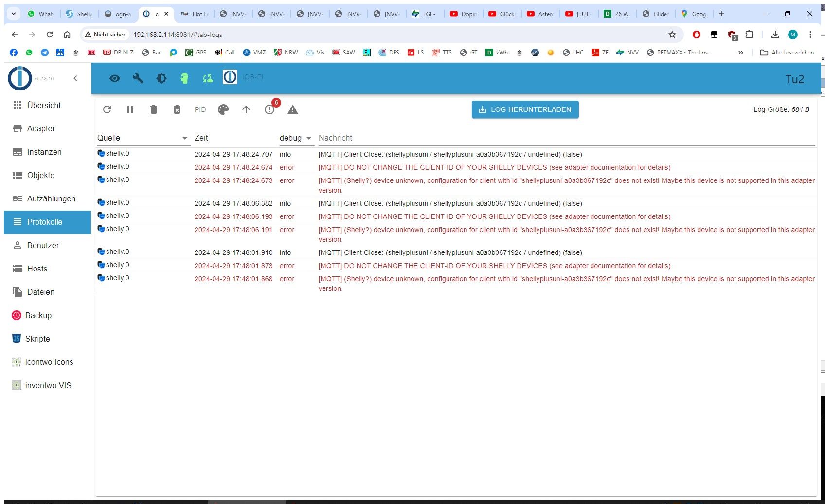Screen dimensions: 825x504
Task: Open Übersicht in sidebar
Action: tap(47, 105)
